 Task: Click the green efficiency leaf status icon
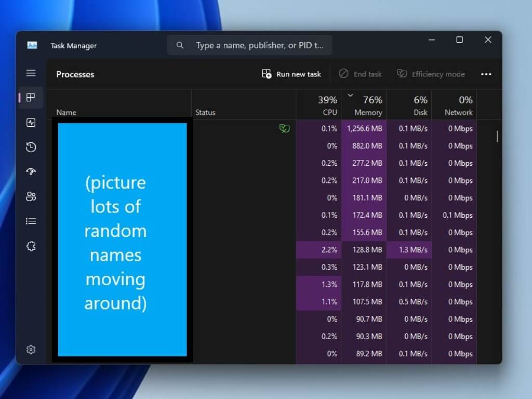click(284, 128)
